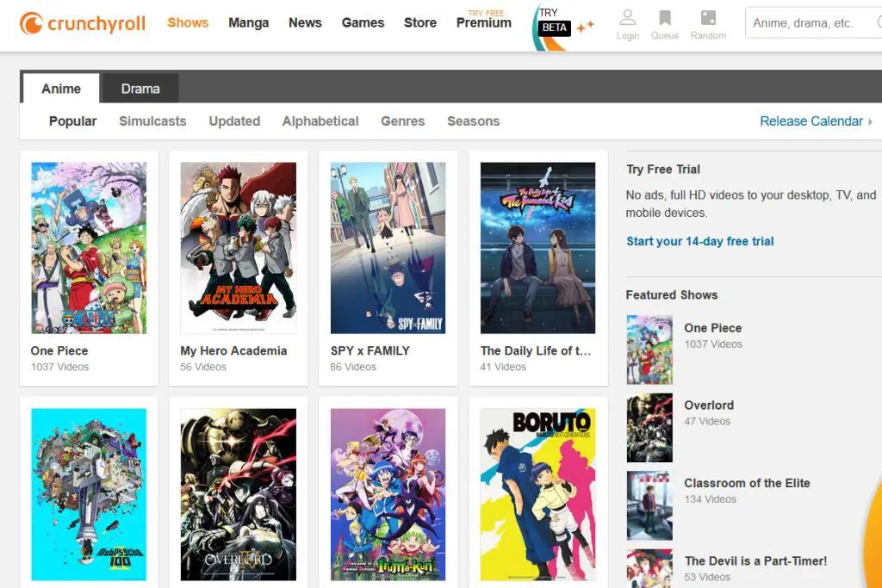Click the Try Beta badge
882x588 pixels.
pyautogui.click(x=554, y=28)
